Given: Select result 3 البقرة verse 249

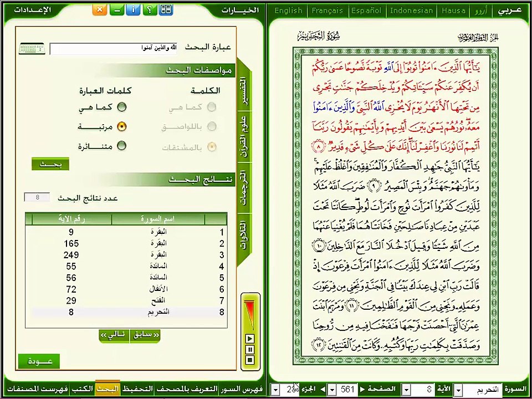Looking at the screenshot, I should [x=126, y=255].
